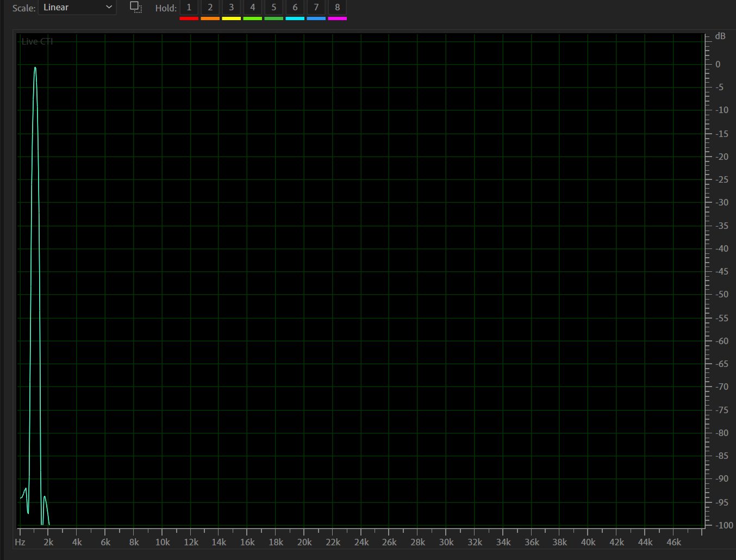This screenshot has width=736, height=560.
Task: Click the '-75' dB scale label
Action: coord(721,410)
